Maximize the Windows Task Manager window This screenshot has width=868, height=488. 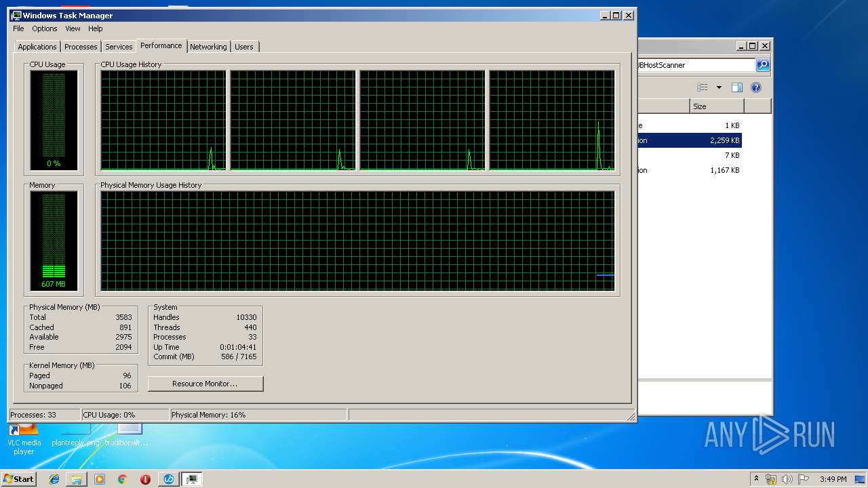(616, 15)
